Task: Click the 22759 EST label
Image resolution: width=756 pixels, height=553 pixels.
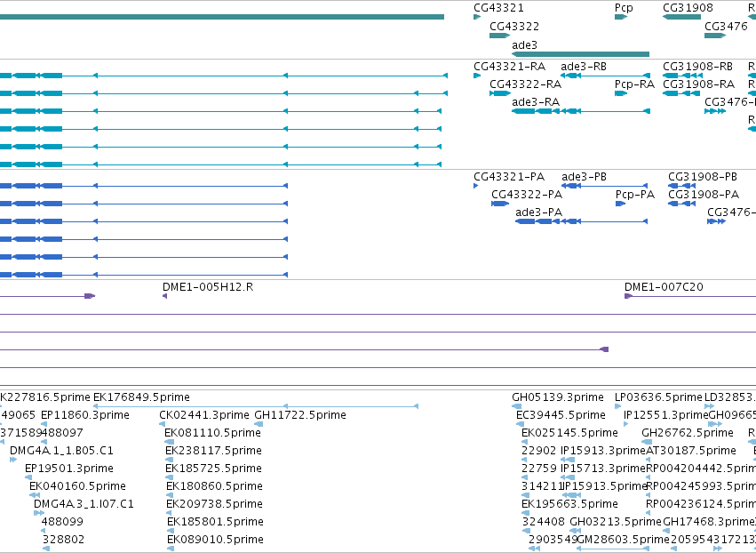Action: pyautogui.click(x=539, y=469)
